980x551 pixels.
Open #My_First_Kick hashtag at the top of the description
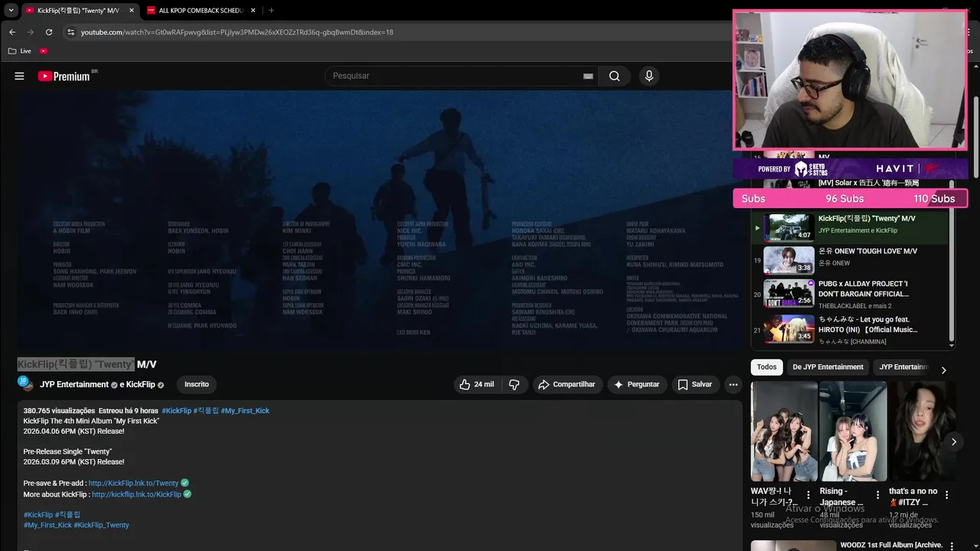coord(245,411)
